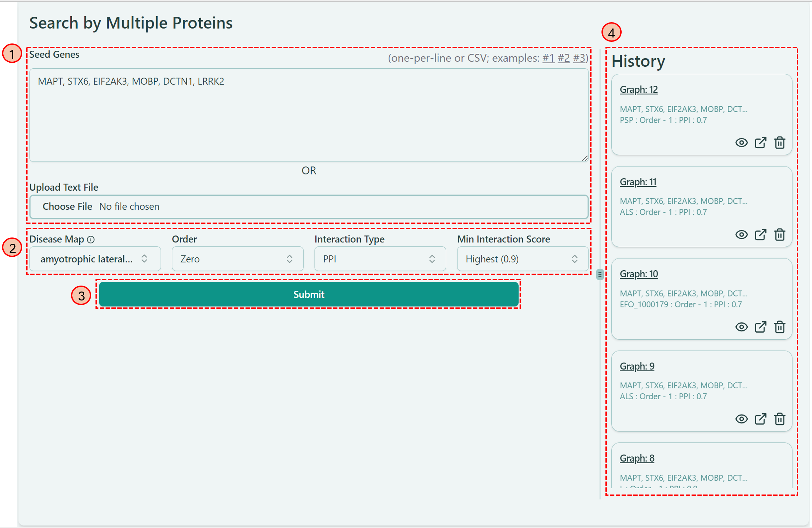Load seed genes example #1
This screenshot has height=528, width=812.
(548, 58)
